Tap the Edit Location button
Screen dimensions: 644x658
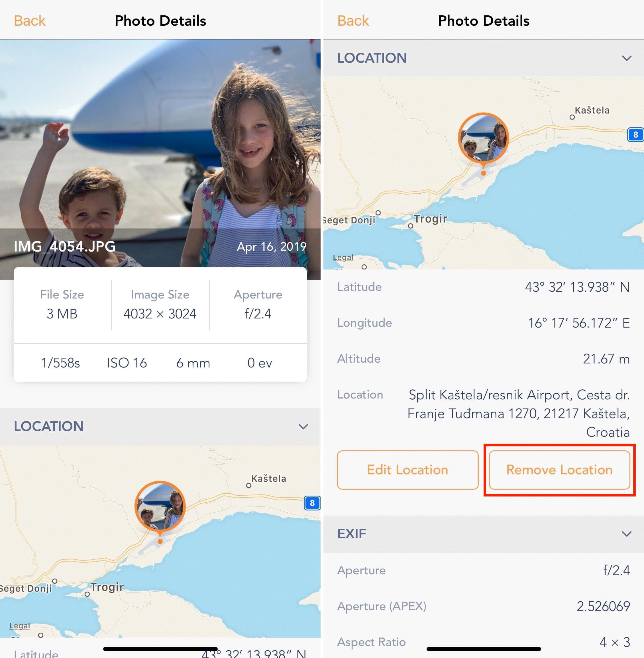(x=407, y=470)
